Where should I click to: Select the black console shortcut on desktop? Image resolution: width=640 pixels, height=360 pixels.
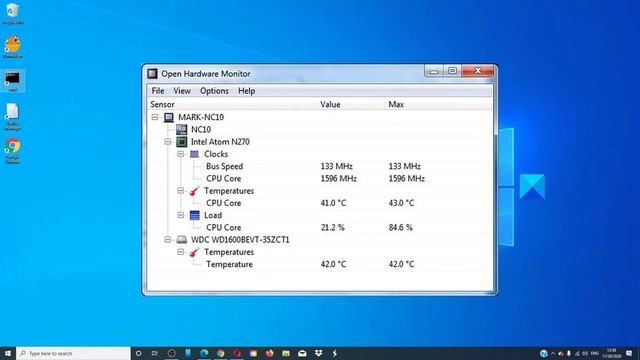12,81
